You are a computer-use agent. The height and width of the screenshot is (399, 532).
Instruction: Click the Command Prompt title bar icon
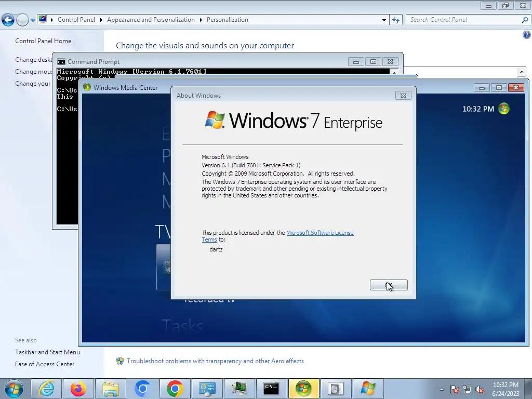click(x=61, y=62)
